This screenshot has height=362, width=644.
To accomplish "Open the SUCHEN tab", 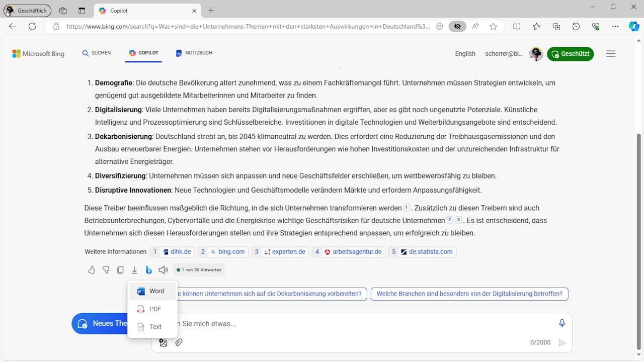I will [96, 53].
